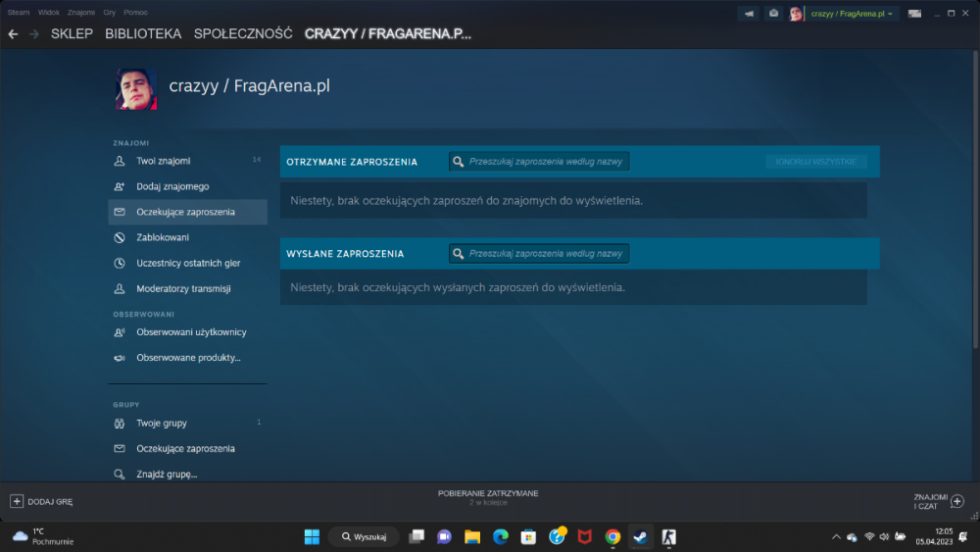Open the Widok menu
Screen dimensions: 980x552
[x=48, y=12]
